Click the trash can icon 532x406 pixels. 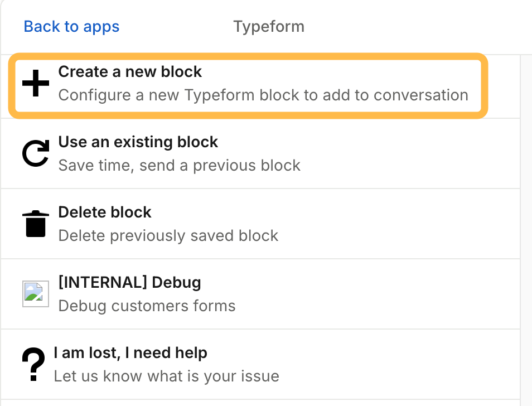coord(36,224)
